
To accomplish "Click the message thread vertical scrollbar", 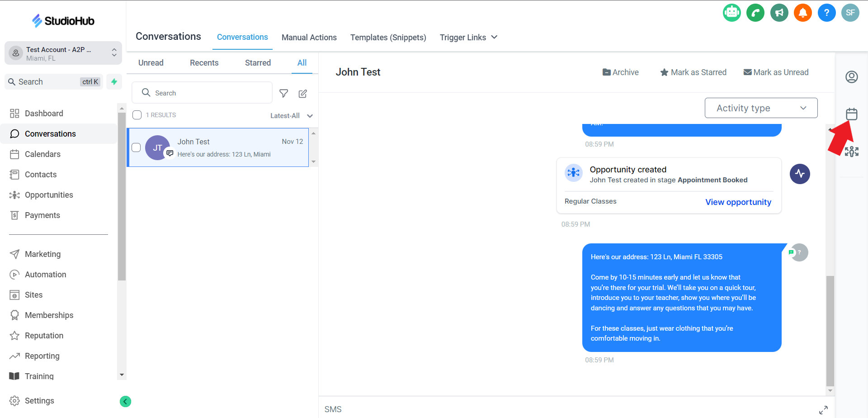I will point(830,330).
